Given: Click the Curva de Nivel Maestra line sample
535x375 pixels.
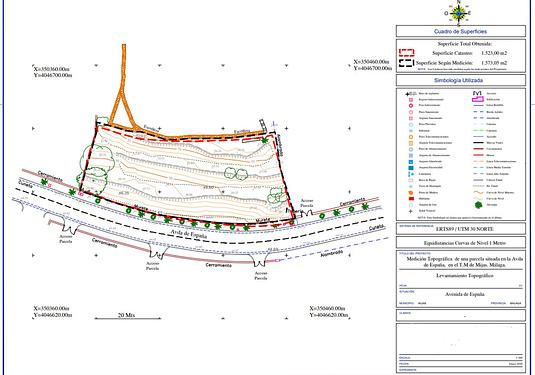Looking at the screenshot, I should pyautogui.click(x=478, y=192).
